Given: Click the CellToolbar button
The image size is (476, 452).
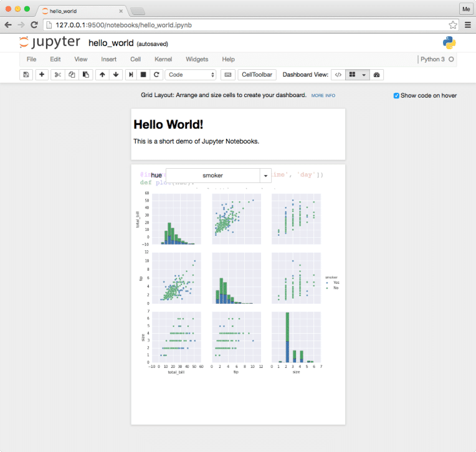Looking at the screenshot, I should click(257, 75).
